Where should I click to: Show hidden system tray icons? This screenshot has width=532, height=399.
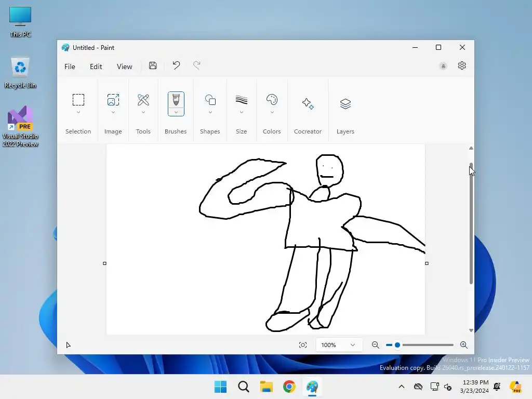(402, 387)
